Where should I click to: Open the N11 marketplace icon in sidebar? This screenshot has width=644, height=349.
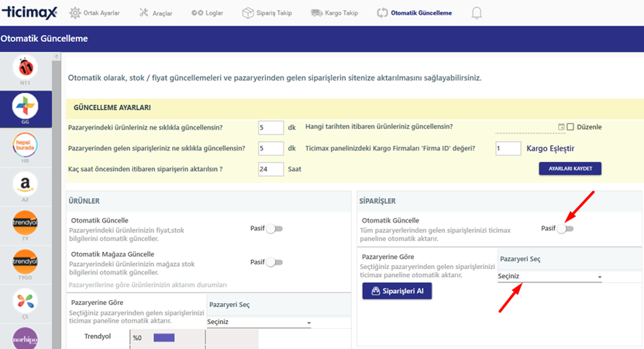25,67
